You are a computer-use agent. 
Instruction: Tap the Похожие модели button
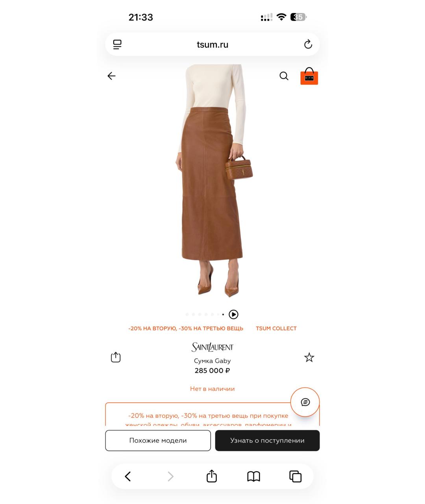pyautogui.click(x=158, y=441)
